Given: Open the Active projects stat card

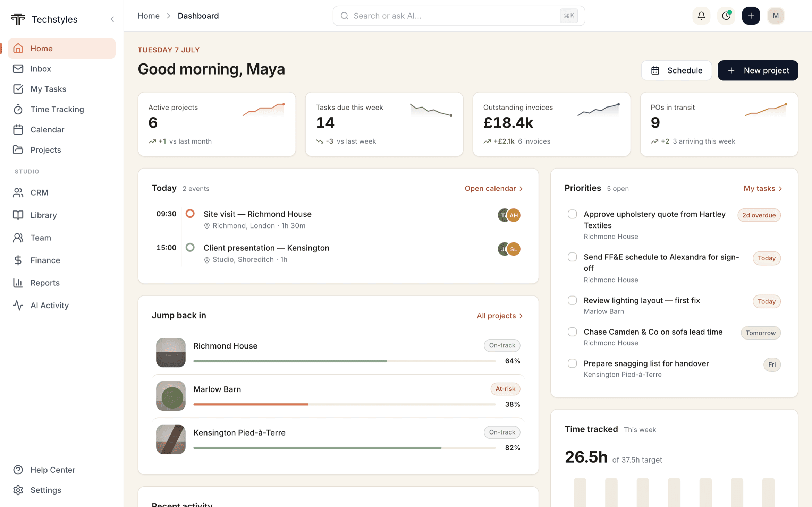Looking at the screenshot, I should pos(217,124).
